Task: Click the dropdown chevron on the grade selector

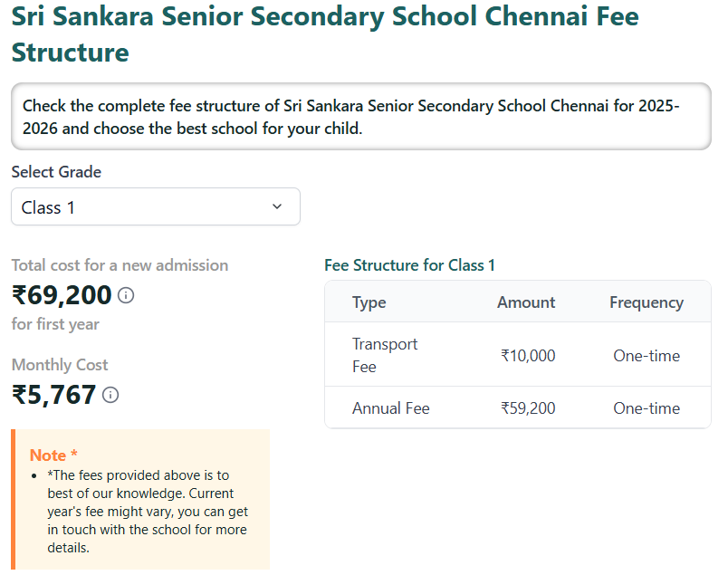Action: click(277, 206)
